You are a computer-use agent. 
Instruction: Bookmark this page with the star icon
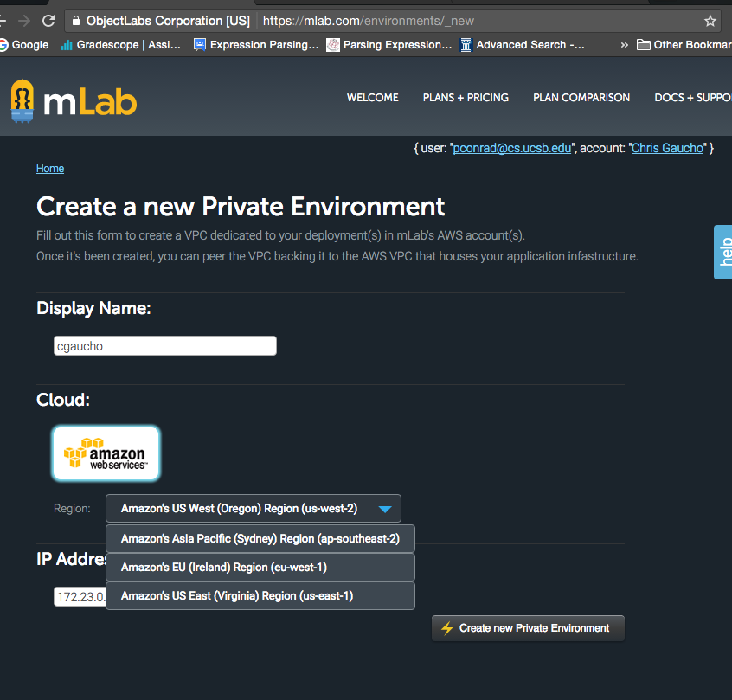tap(710, 21)
